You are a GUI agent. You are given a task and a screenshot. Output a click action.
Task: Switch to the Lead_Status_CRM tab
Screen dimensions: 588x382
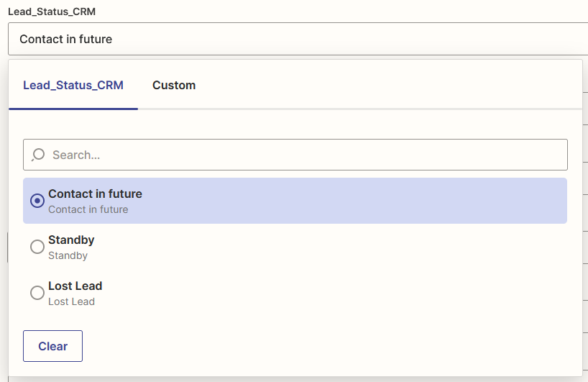[x=73, y=85]
